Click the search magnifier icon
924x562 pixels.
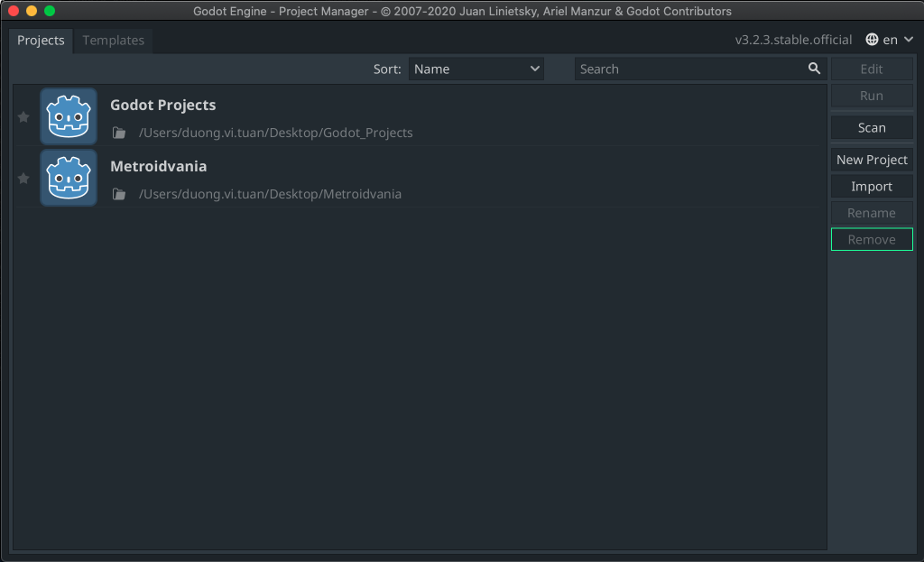click(814, 69)
